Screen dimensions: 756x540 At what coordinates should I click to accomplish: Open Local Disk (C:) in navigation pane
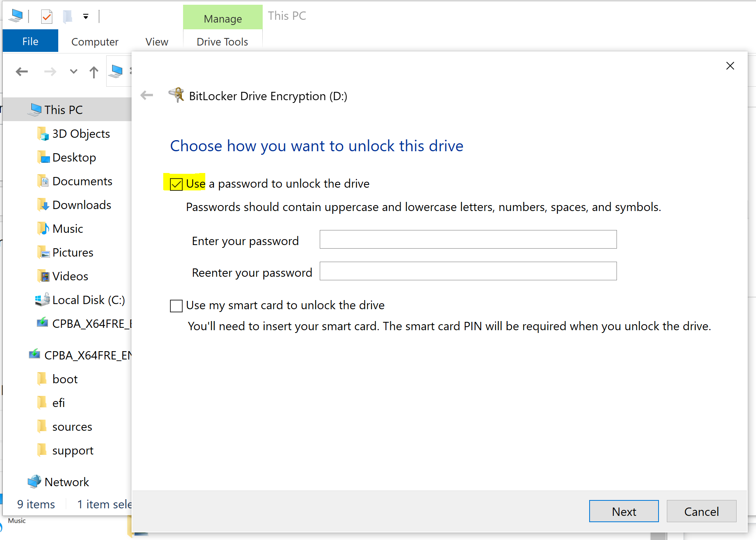[x=88, y=300]
